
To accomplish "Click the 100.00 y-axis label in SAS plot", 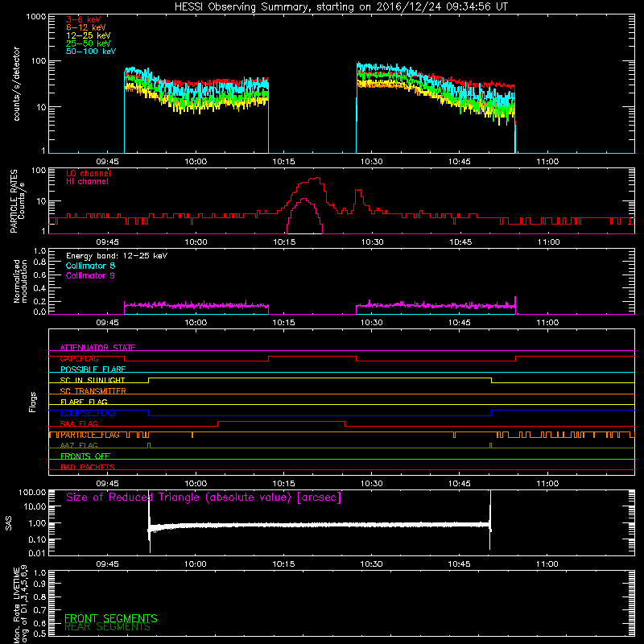I will point(32,492).
